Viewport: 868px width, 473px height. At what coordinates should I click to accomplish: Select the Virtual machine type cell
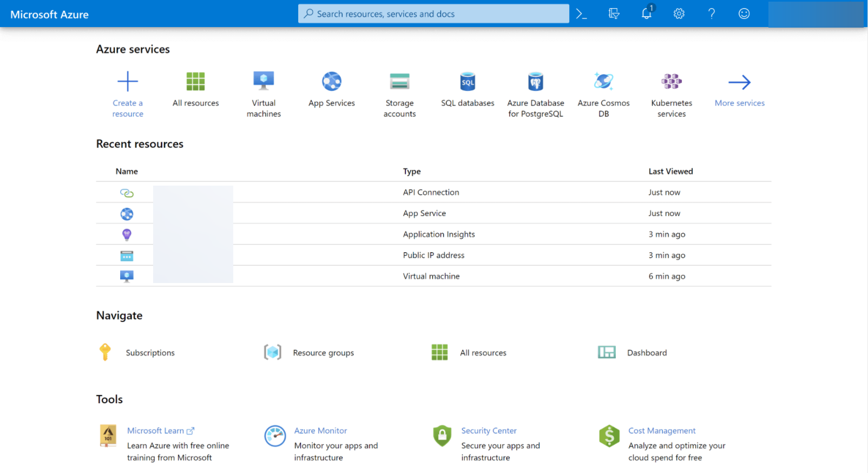coord(431,276)
